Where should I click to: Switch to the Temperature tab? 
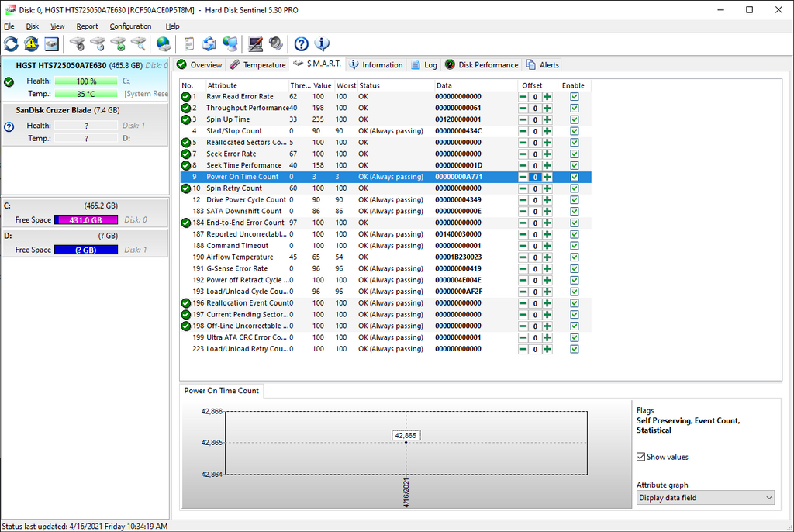[x=257, y=65]
